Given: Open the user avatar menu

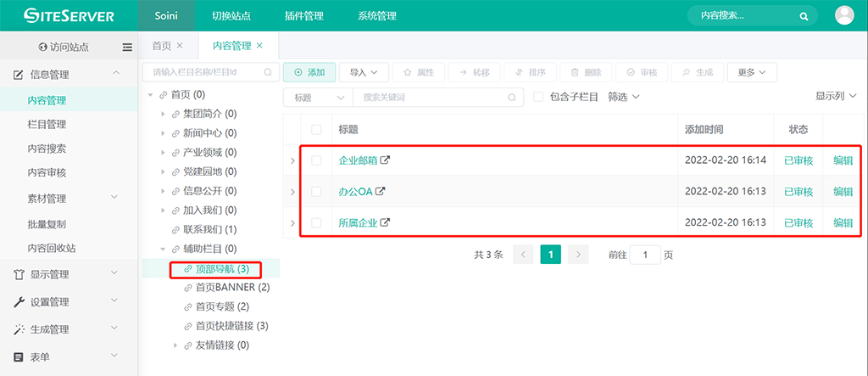Looking at the screenshot, I should (x=844, y=15).
